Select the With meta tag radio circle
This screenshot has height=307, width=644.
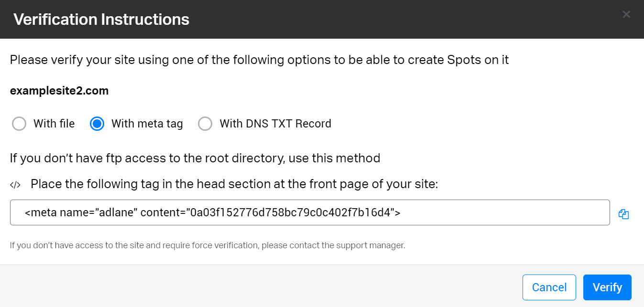[x=97, y=124]
